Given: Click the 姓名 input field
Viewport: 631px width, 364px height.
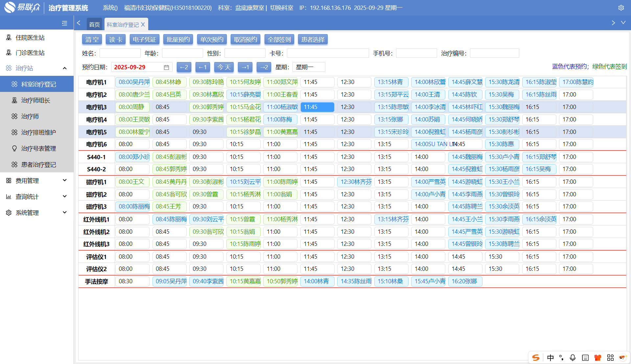Looking at the screenshot, I should [x=120, y=53].
